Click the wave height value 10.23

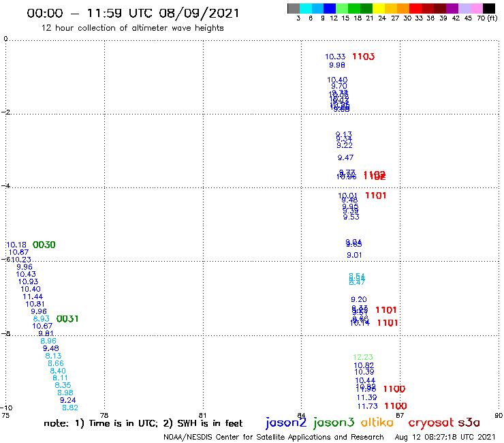(x=21, y=260)
